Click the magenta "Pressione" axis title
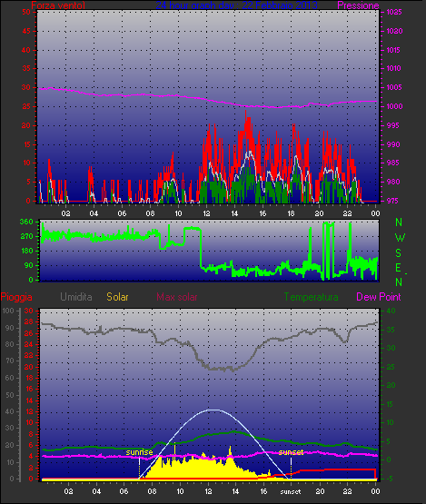Image resolution: width=426 pixels, height=504 pixels. [x=358, y=5]
